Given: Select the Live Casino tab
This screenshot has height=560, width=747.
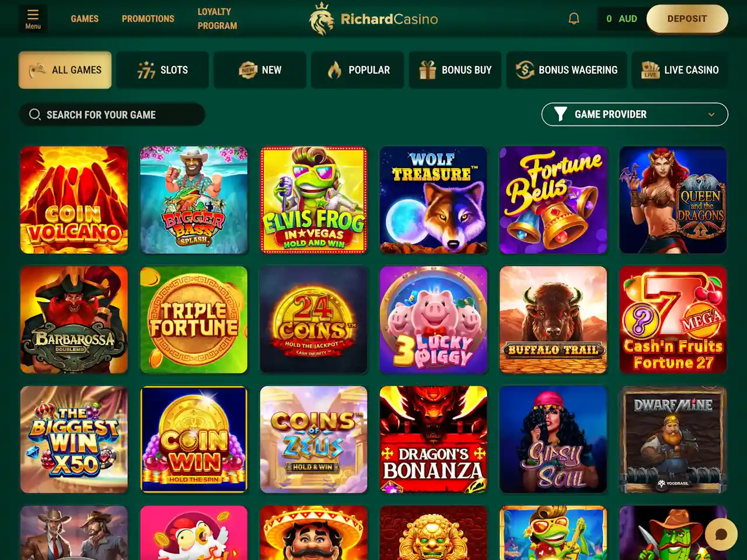Looking at the screenshot, I should coord(680,70).
